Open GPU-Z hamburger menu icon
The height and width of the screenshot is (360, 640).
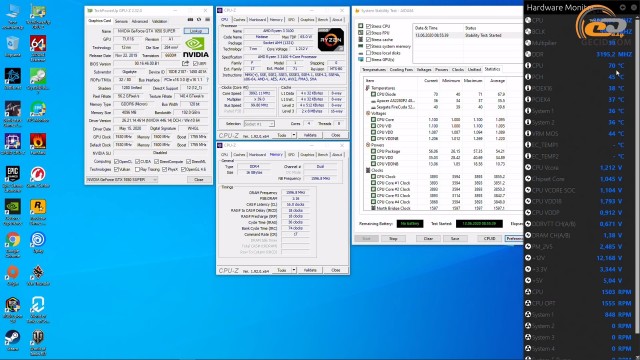coord(207,20)
